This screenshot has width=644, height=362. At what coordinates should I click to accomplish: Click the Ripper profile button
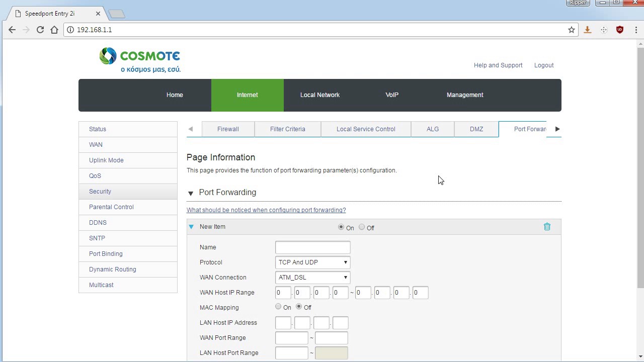tap(578, 3)
